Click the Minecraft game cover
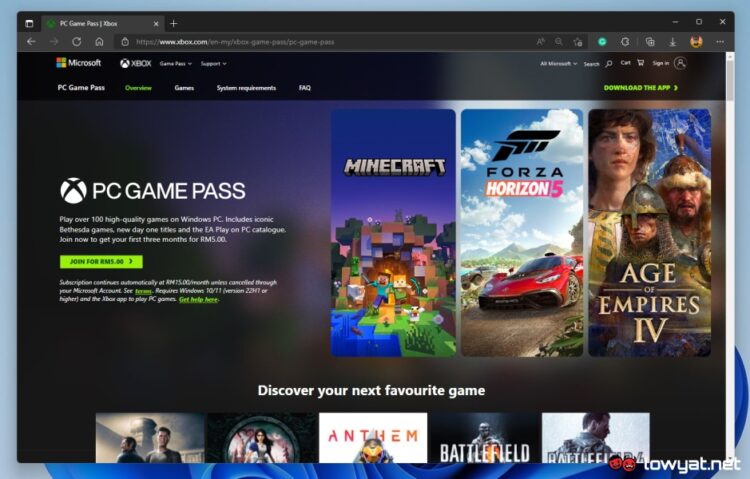This screenshot has width=750, height=479. coord(393,233)
